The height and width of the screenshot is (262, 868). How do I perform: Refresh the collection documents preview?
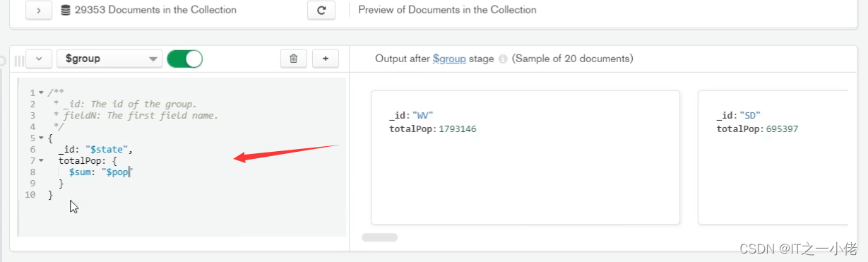tap(321, 10)
